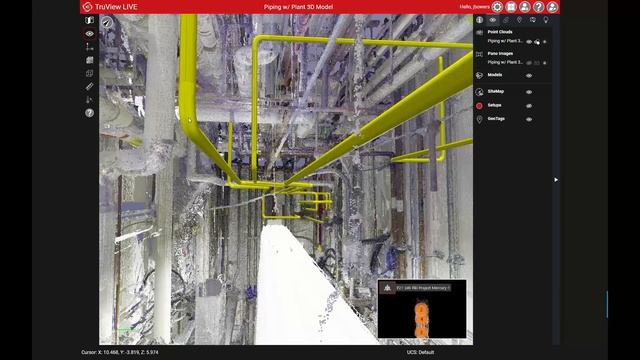The width and height of the screenshot is (640, 360).
Task: Click the Pano Images section icon
Action: (480, 54)
